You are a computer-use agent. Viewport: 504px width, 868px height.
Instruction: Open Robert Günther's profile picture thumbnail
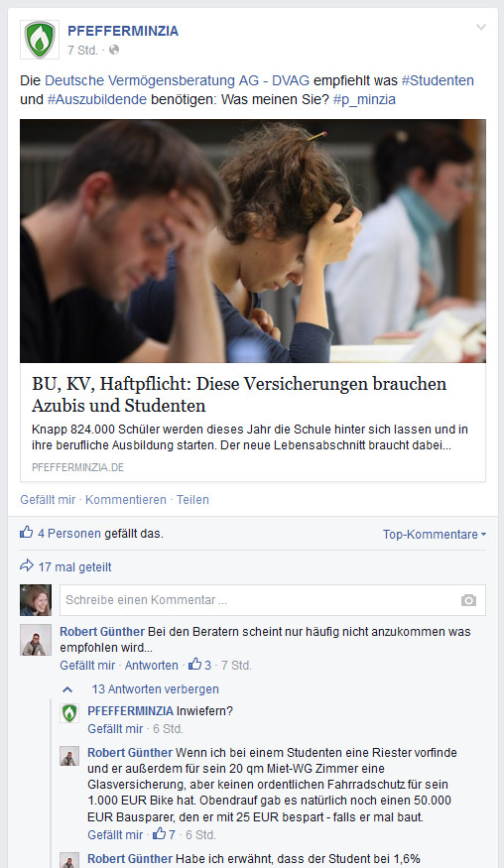pos(36,640)
